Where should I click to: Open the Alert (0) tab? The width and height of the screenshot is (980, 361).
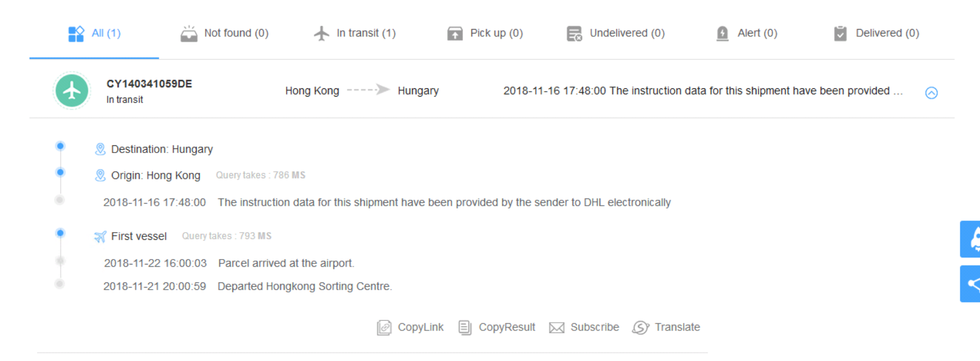click(x=747, y=33)
